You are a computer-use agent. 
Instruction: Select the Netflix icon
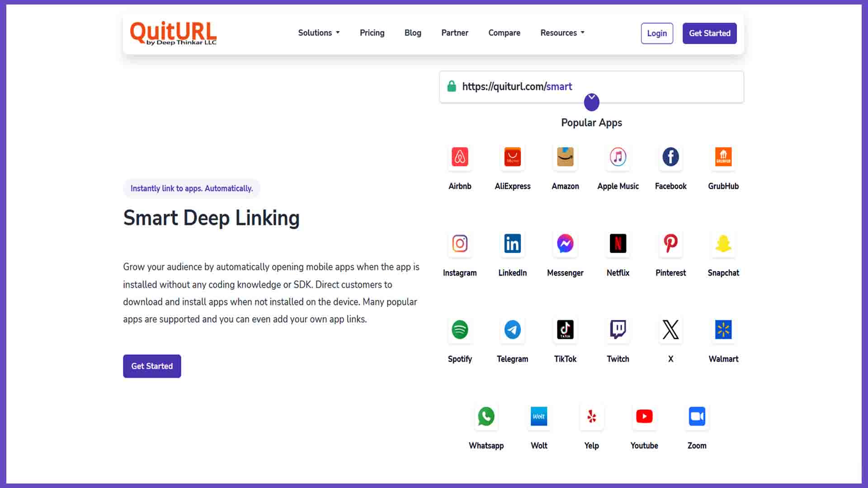coord(618,244)
